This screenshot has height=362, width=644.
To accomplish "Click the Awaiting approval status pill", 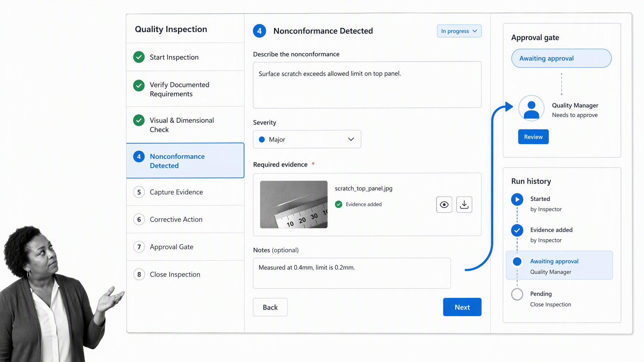I will point(561,58).
